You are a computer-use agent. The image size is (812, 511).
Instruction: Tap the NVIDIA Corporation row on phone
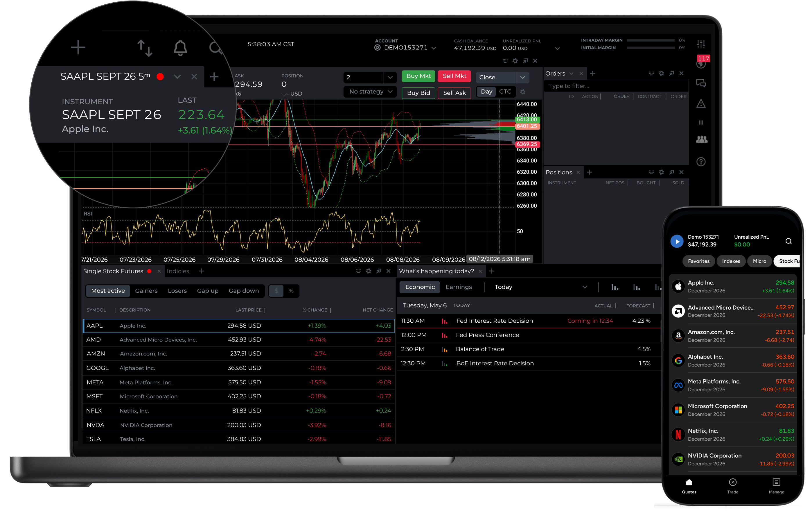pyautogui.click(x=732, y=459)
